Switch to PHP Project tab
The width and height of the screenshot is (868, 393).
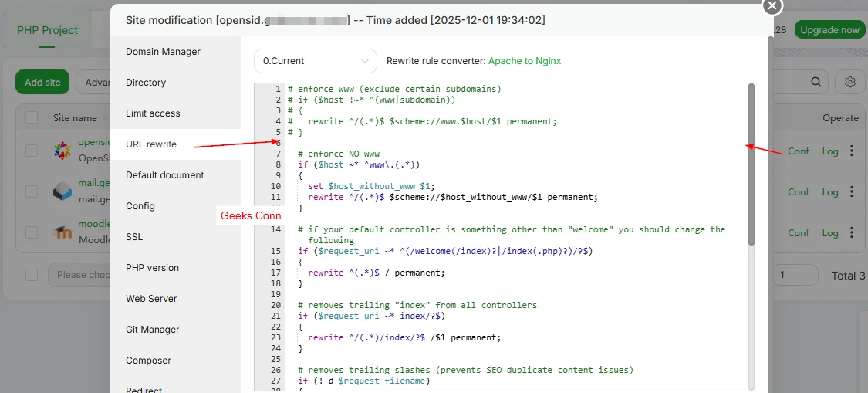pos(48,30)
